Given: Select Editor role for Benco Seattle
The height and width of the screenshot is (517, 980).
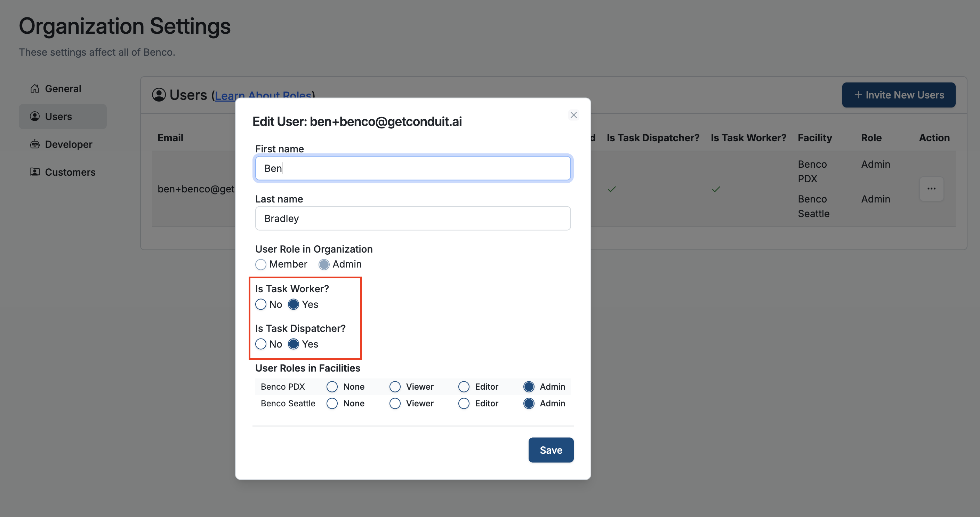Looking at the screenshot, I should point(464,404).
